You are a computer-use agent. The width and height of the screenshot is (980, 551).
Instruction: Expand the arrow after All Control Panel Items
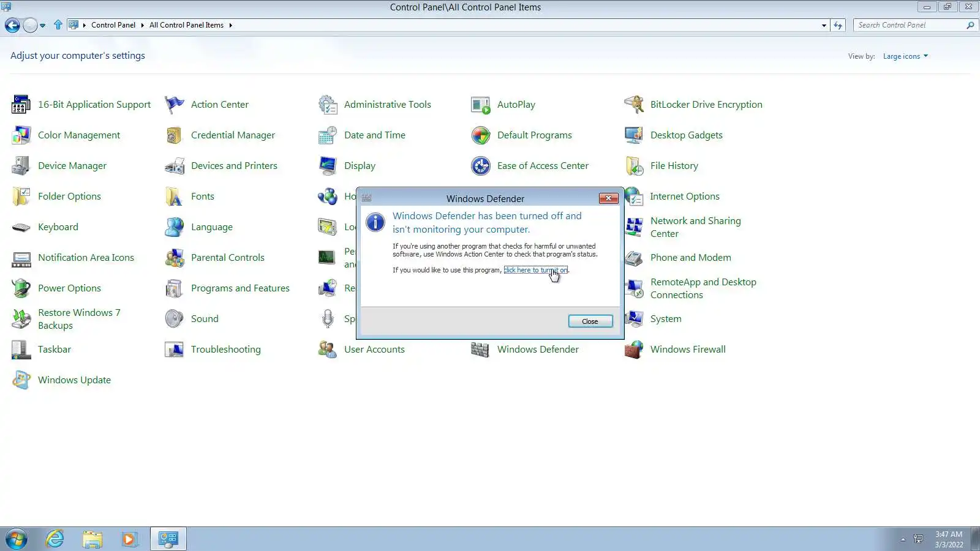tap(230, 25)
